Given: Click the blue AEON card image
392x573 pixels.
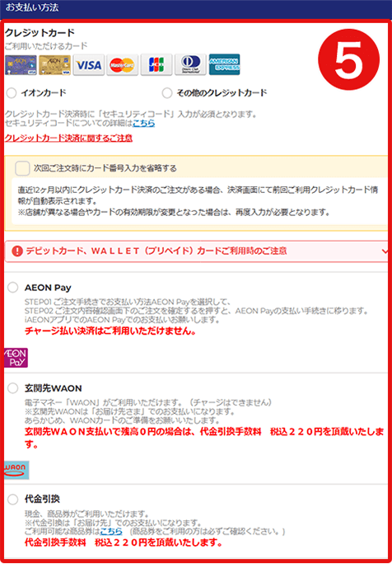Looking at the screenshot, I should pos(21,65).
